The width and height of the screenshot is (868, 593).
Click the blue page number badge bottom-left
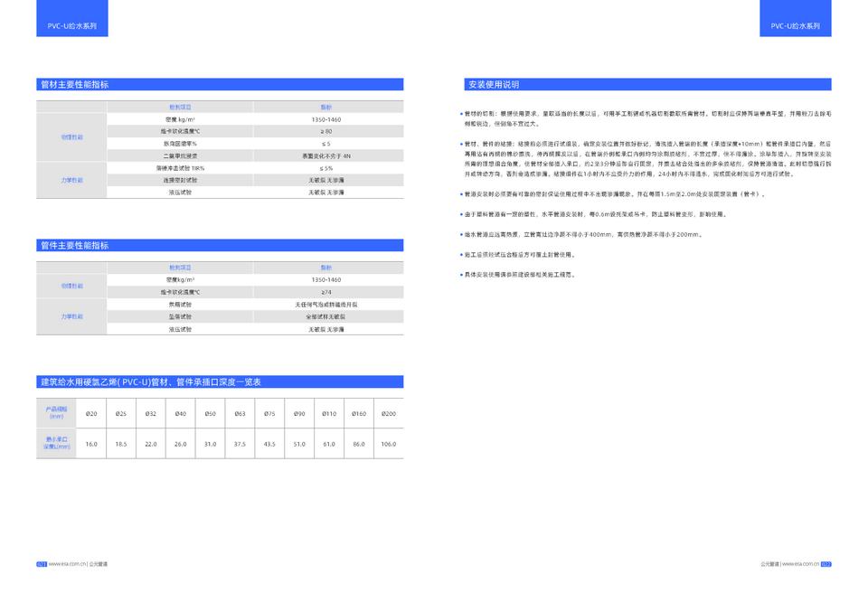pos(42,563)
